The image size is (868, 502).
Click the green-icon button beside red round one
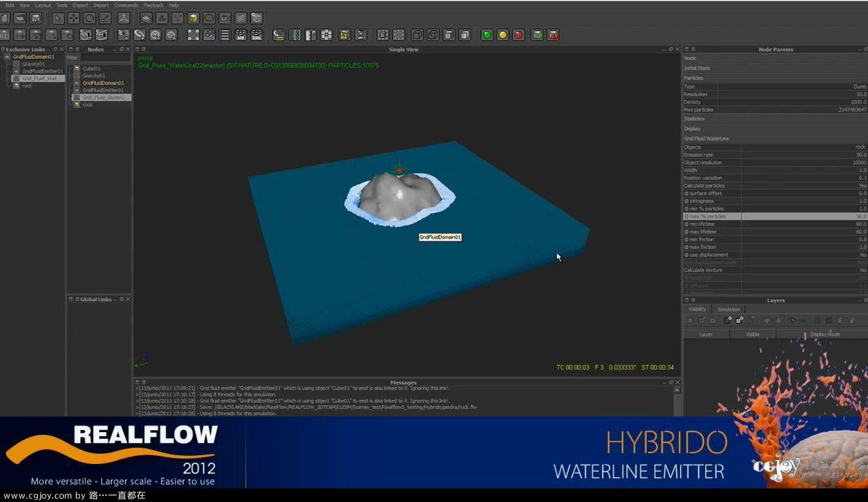(537, 35)
